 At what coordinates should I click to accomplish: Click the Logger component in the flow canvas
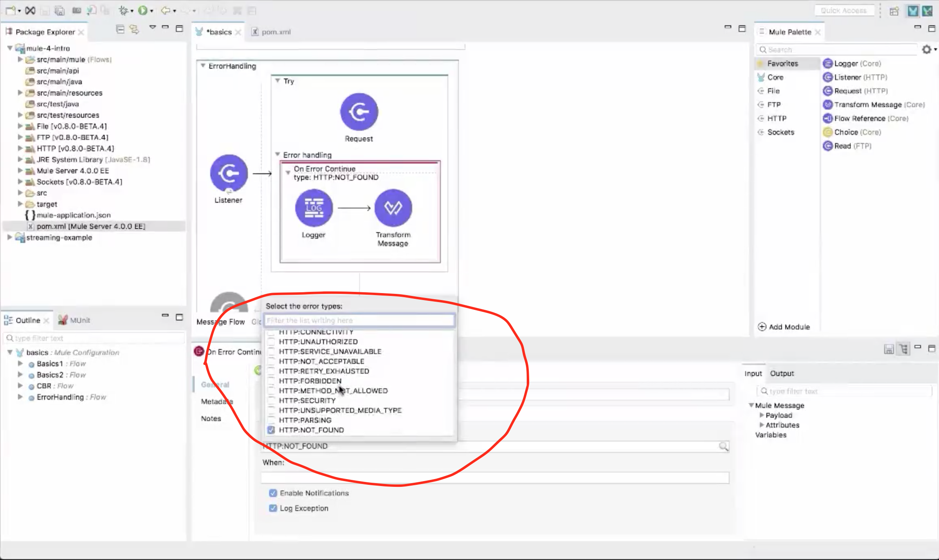click(314, 208)
